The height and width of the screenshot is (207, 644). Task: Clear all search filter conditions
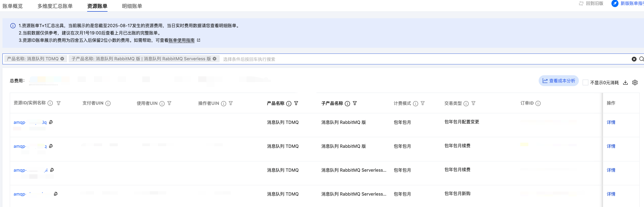point(634,59)
